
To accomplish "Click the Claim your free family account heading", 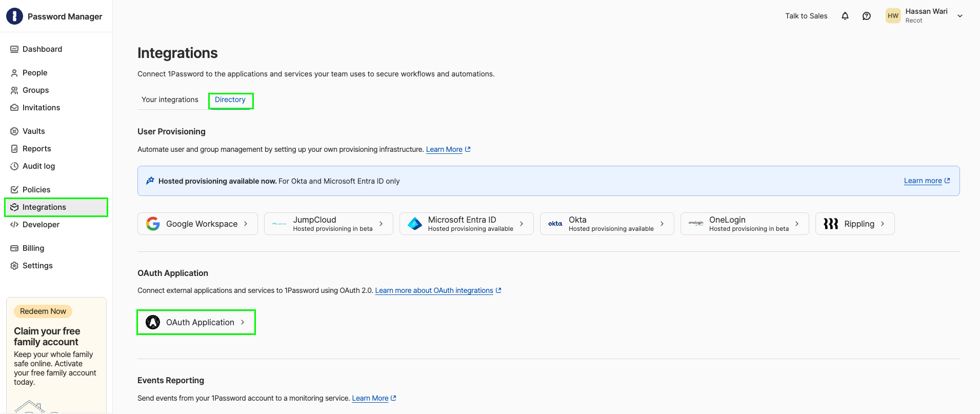I will 47,337.
